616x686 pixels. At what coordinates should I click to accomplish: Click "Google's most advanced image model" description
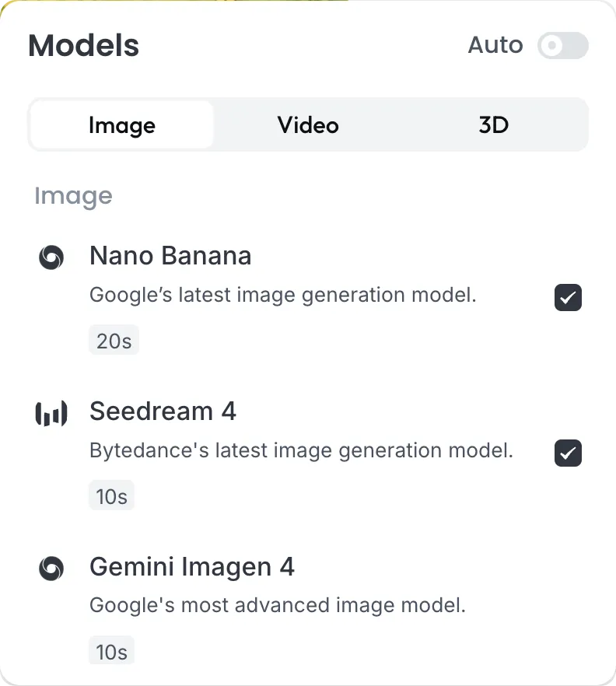[278, 606]
